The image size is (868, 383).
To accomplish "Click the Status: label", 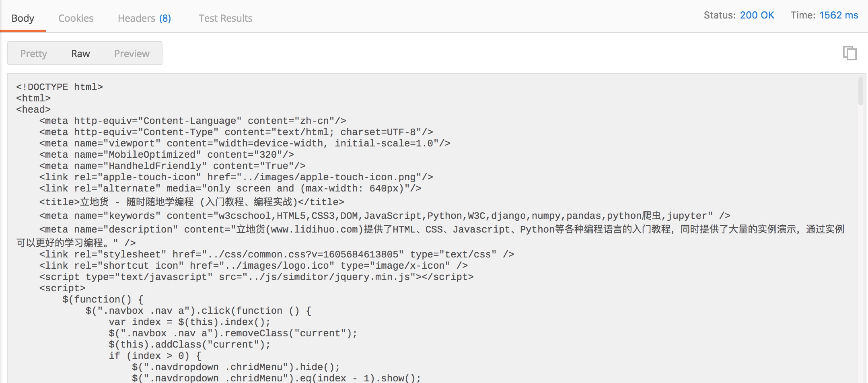I will click(720, 15).
